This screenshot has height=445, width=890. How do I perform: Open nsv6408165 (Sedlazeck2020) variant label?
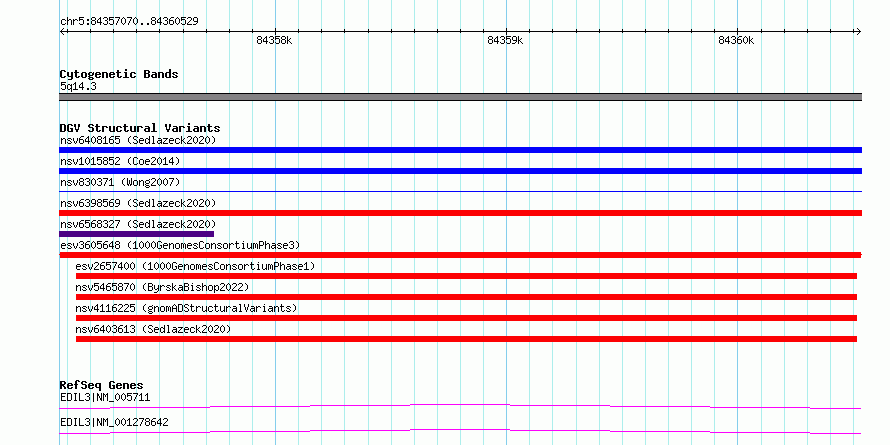138,140
